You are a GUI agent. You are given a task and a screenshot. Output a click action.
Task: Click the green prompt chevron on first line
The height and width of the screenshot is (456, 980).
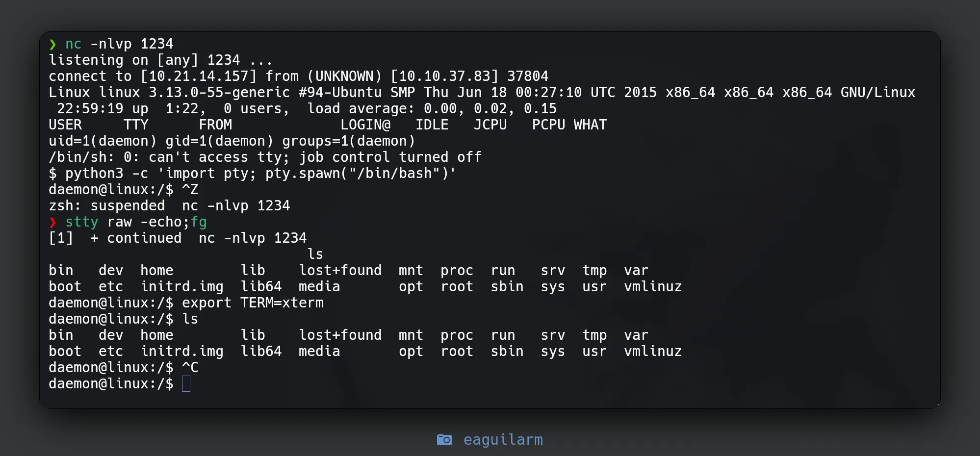(x=52, y=44)
